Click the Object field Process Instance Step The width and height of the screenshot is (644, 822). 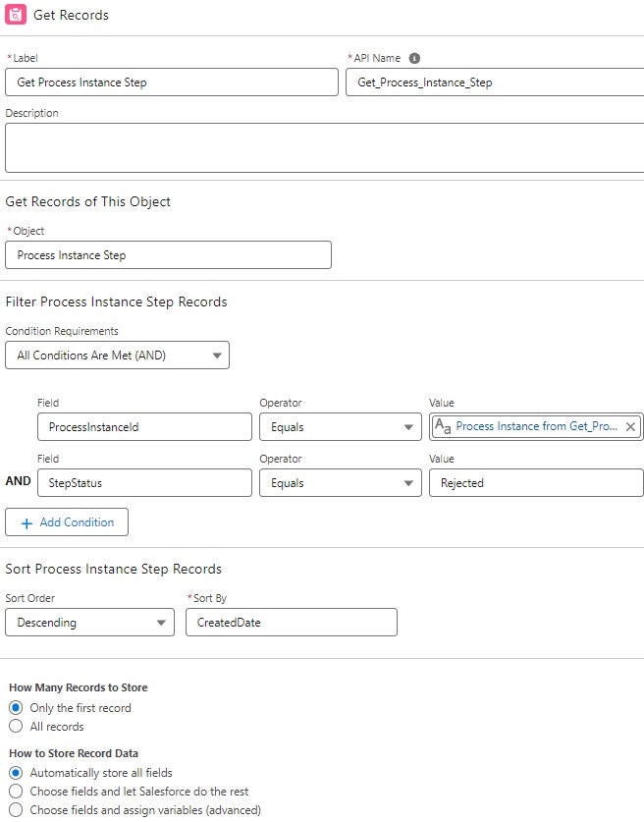tap(168, 254)
